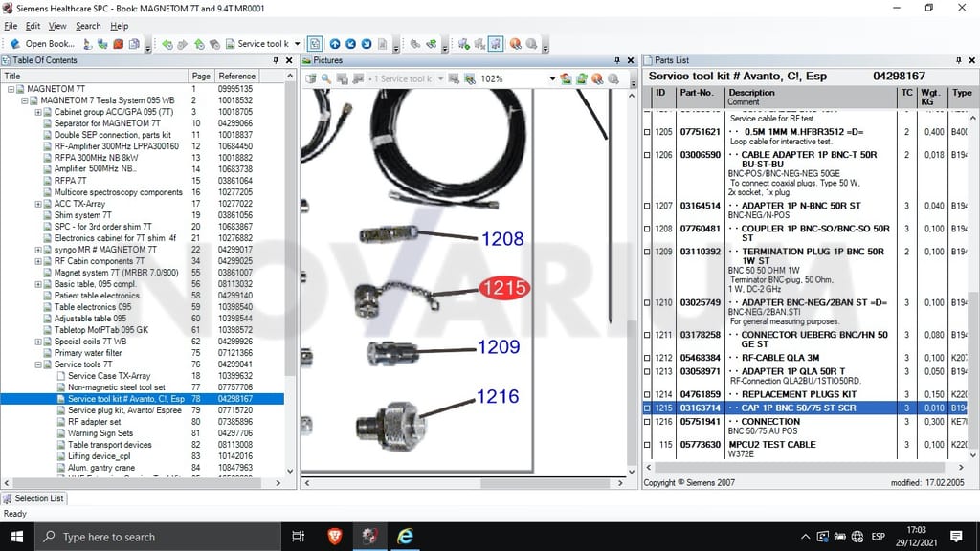The width and height of the screenshot is (980, 551).
Task: Click the blue next-page arrow icon
Action: 367,44
